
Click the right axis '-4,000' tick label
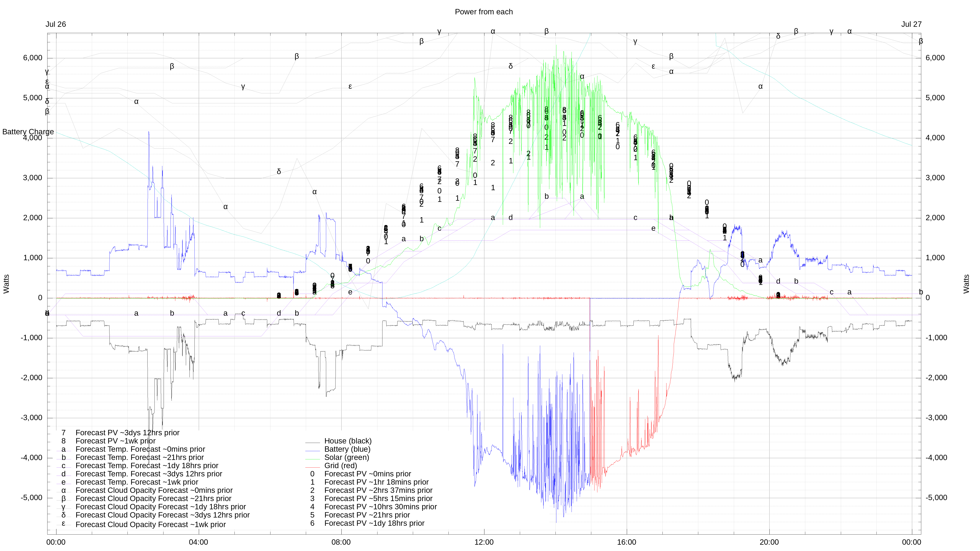pos(937,458)
